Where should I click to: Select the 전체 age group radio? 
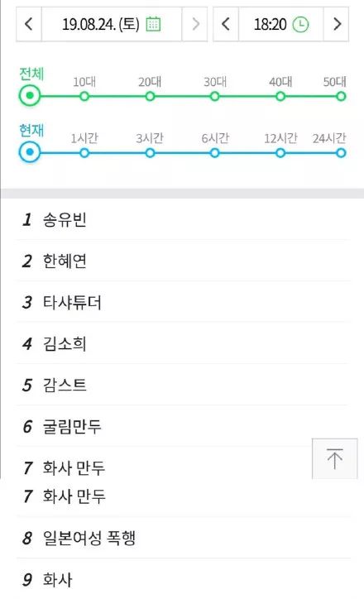(x=30, y=95)
